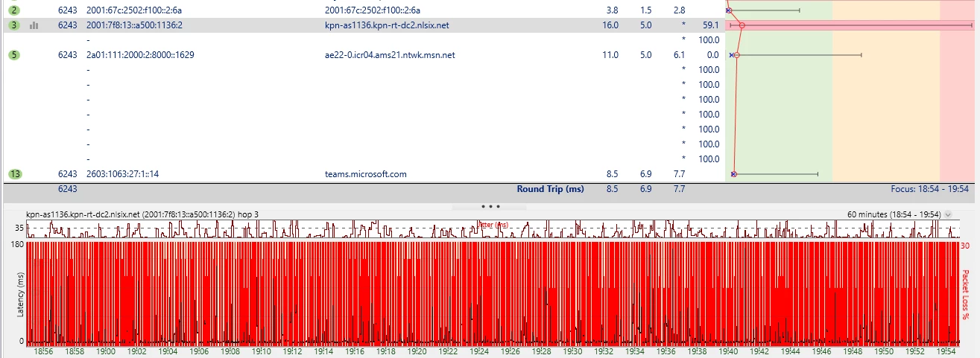This screenshot has width=980, height=358.
Task: Click the 18:56 time mark on the timeline
Action: click(43, 351)
